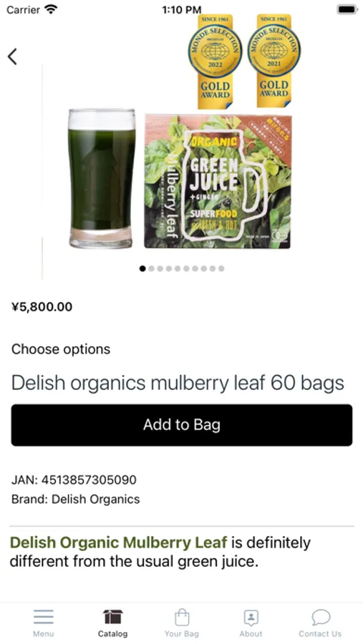Select the second image carousel dot
The width and height of the screenshot is (363, 644).
tap(151, 268)
